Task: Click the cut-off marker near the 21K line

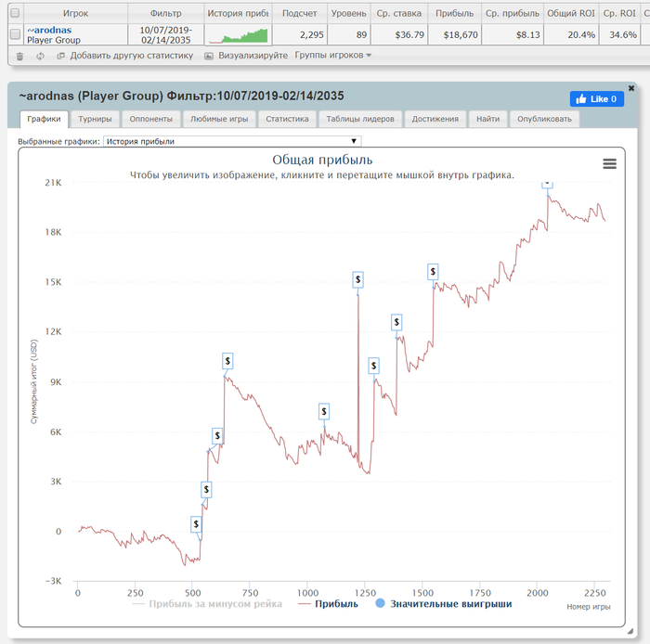Action: [547, 185]
